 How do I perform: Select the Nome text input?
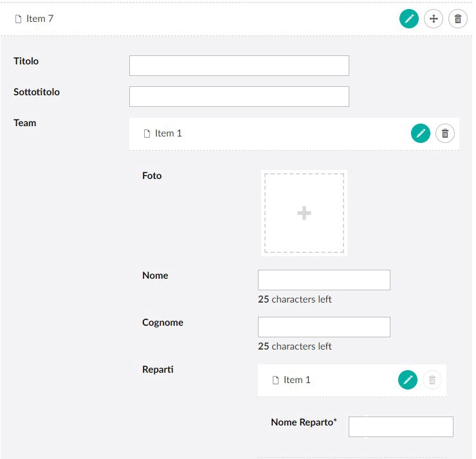(324, 280)
